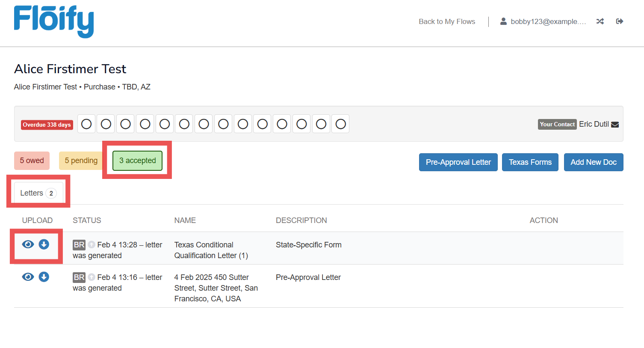Image resolution: width=644 pixels, height=348 pixels.
Task: Go Back to My Flows
Action: click(x=446, y=21)
